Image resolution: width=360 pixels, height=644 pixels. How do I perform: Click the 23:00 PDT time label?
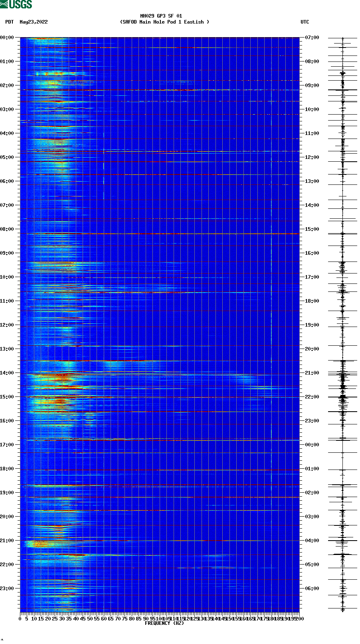[7, 589]
